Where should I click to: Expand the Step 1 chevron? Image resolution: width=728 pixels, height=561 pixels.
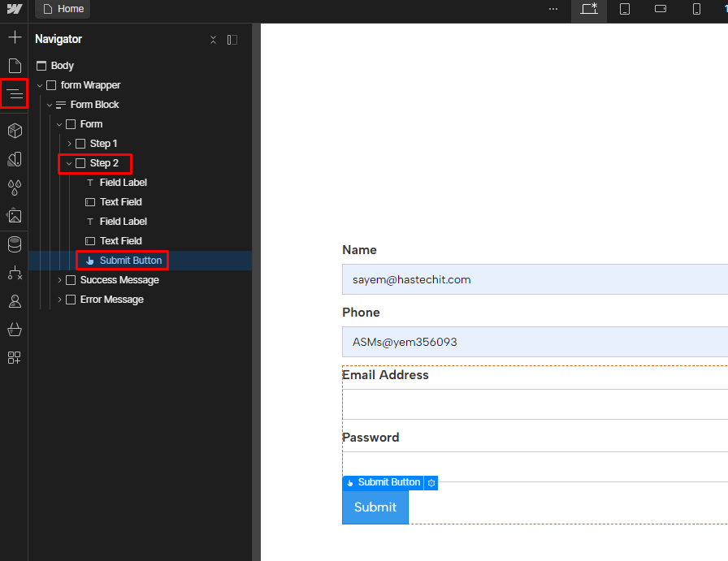coord(69,144)
